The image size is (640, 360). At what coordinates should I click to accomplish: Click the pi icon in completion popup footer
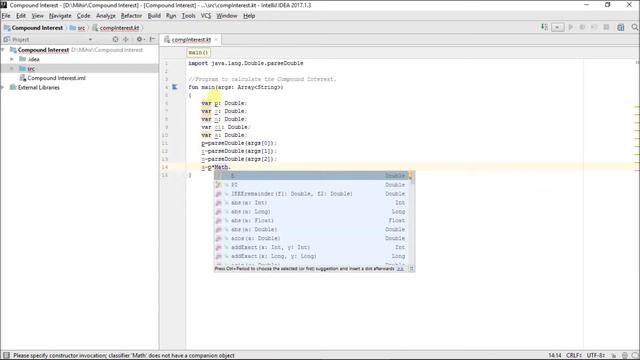coord(411,269)
